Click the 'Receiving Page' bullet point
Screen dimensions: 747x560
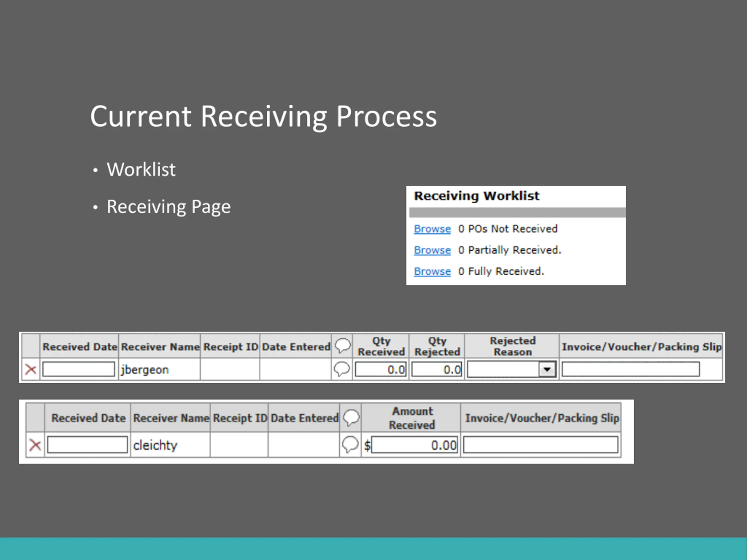coord(169,207)
